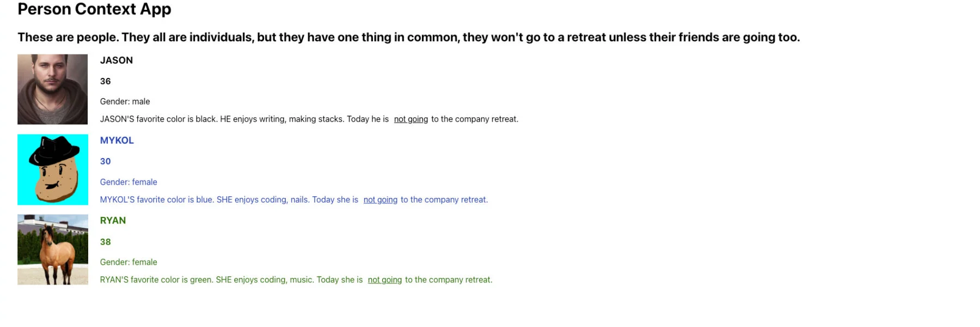Toggle Ryan's "not going" retreat status
Viewport: 980px width, 327px height.
[x=384, y=280]
